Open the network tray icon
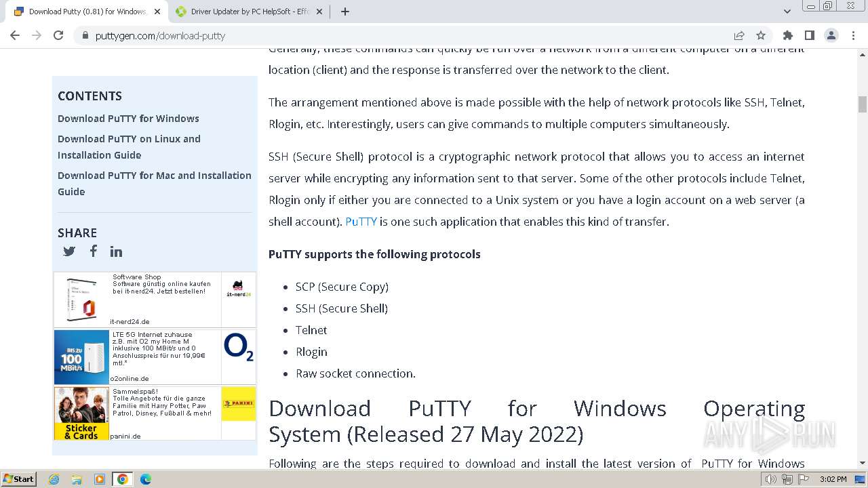This screenshot has width=868, height=488. (x=787, y=479)
